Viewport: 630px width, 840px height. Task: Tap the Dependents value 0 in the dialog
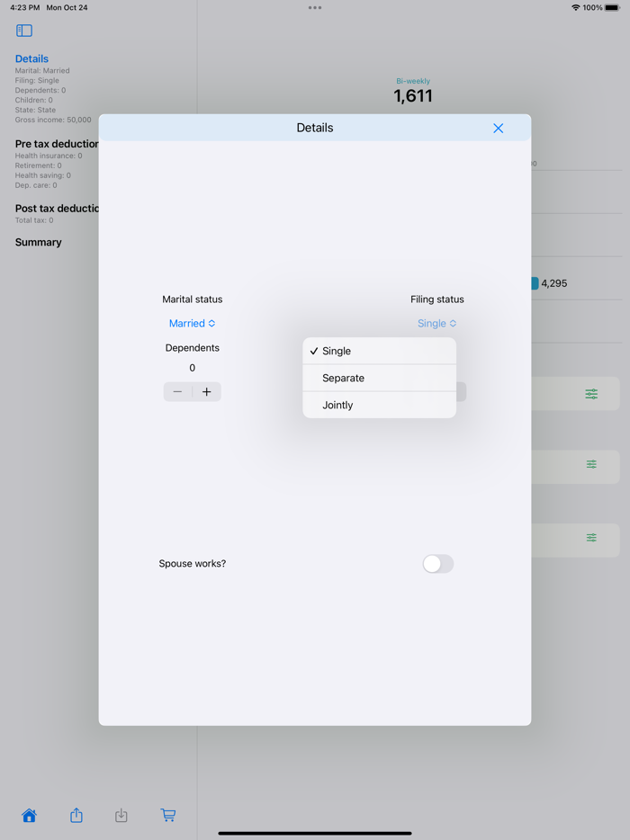(192, 368)
